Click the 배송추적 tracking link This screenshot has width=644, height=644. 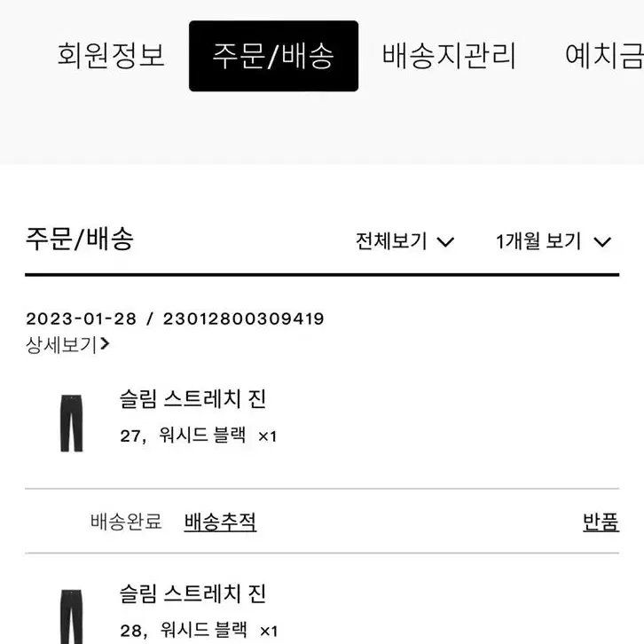pyautogui.click(x=220, y=522)
